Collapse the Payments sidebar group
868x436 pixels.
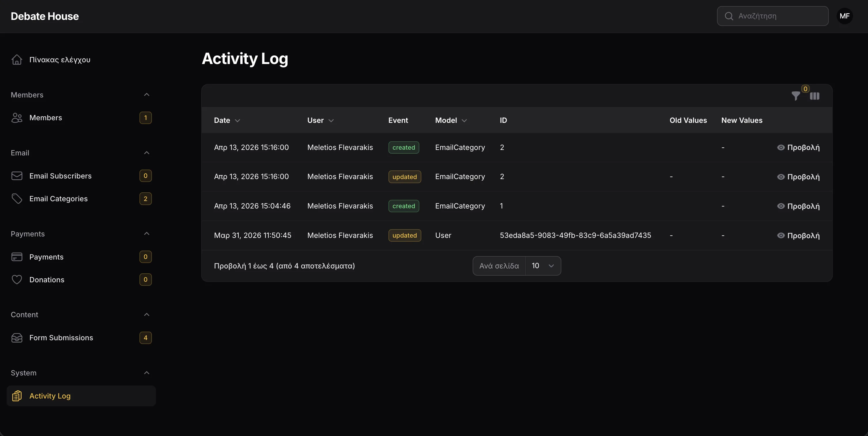pyautogui.click(x=147, y=234)
